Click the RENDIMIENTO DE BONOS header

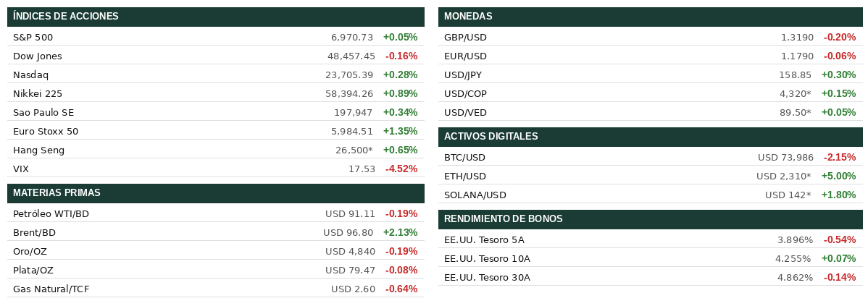pyautogui.click(x=503, y=219)
